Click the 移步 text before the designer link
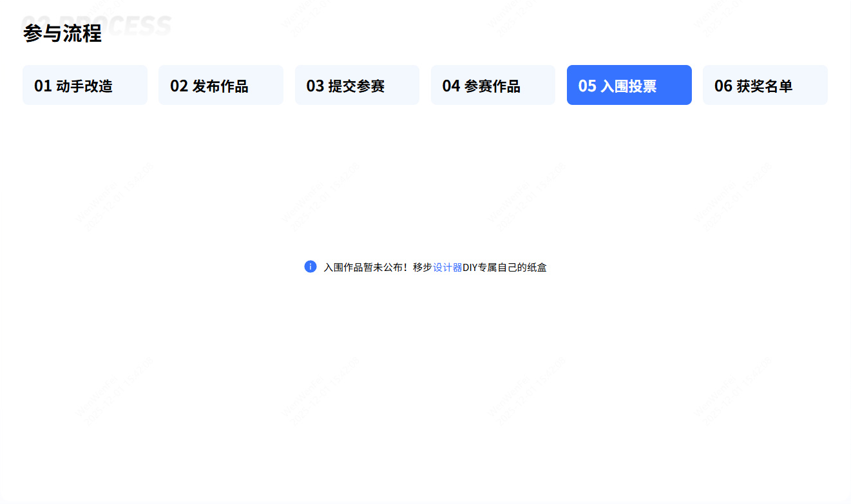The image size is (851, 504). pyautogui.click(x=423, y=267)
